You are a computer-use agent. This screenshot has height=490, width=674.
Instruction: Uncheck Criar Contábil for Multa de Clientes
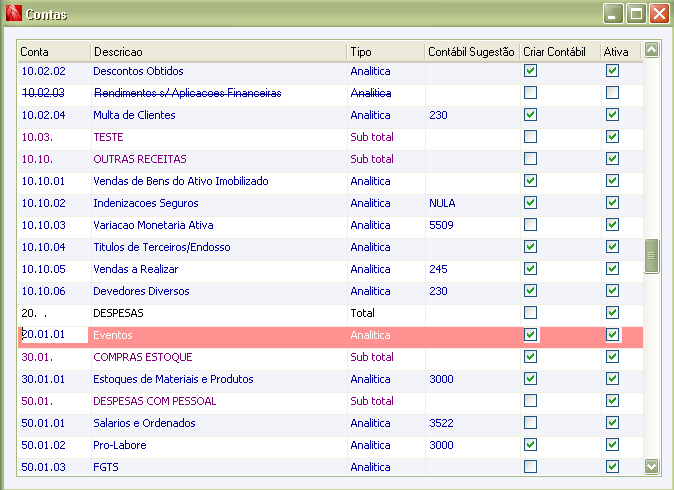[530, 115]
